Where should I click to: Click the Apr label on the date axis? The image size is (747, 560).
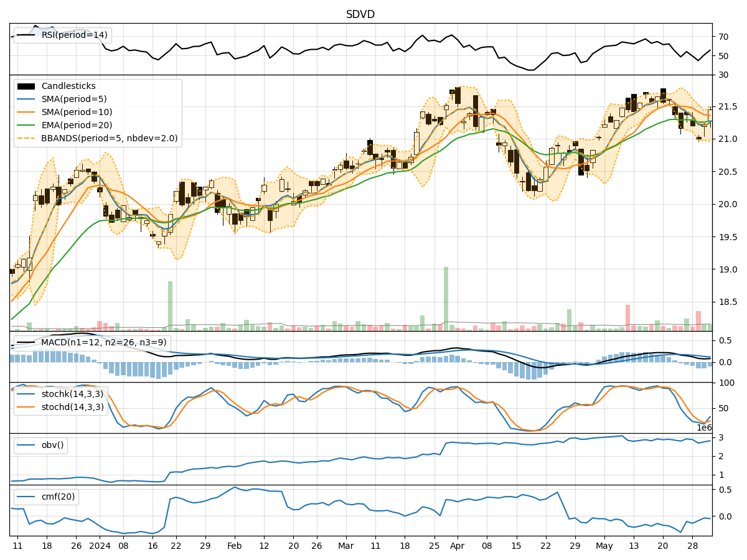click(458, 546)
